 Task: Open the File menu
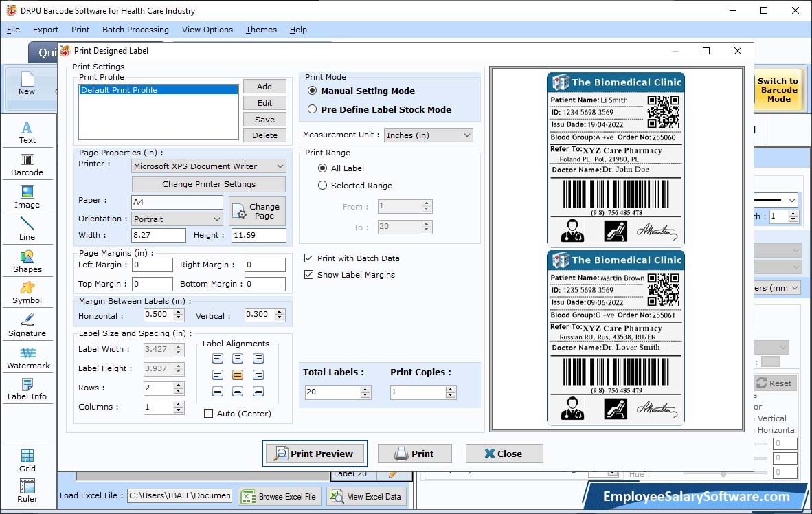point(13,30)
